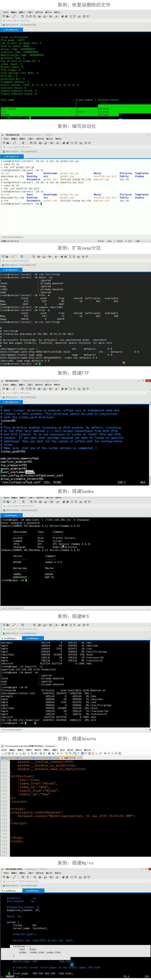Viewport: 151px width, 980px height.
Task: Click '</html>' line in Notepad++
Action: [x=17, y=841]
